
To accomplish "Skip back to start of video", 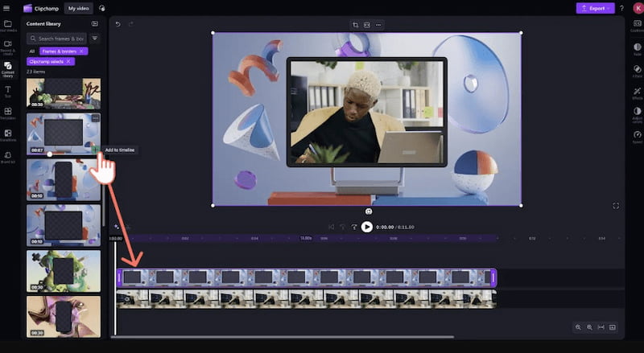I will tap(331, 227).
